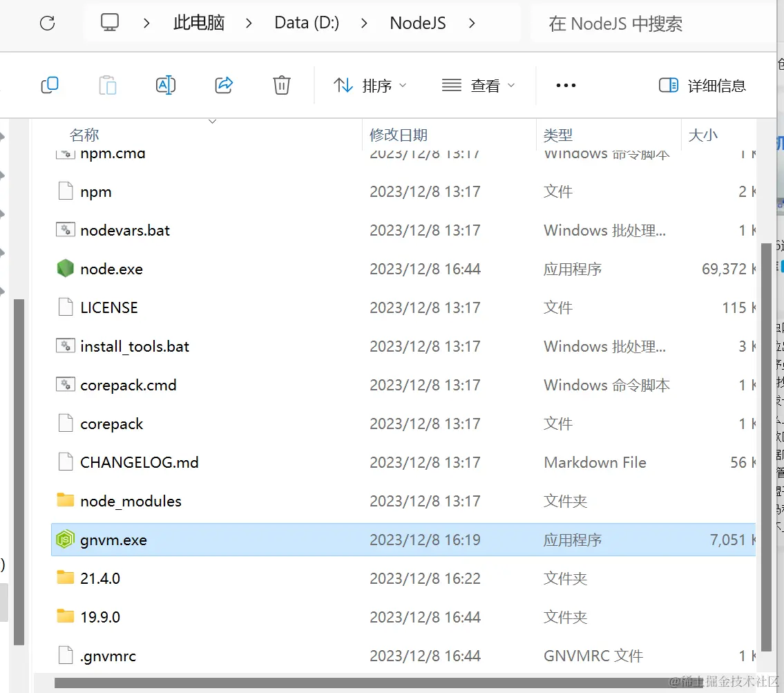Click the node_modules folder icon

(66, 500)
